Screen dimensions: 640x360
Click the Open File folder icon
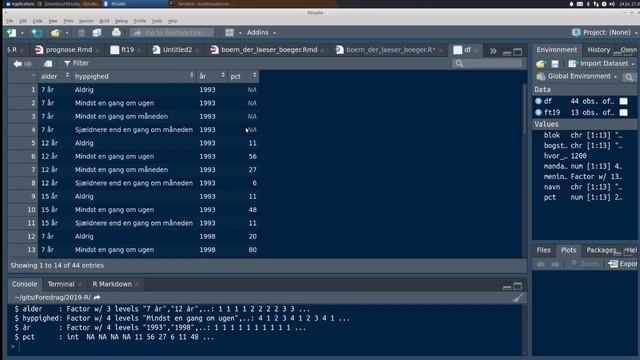point(55,33)
